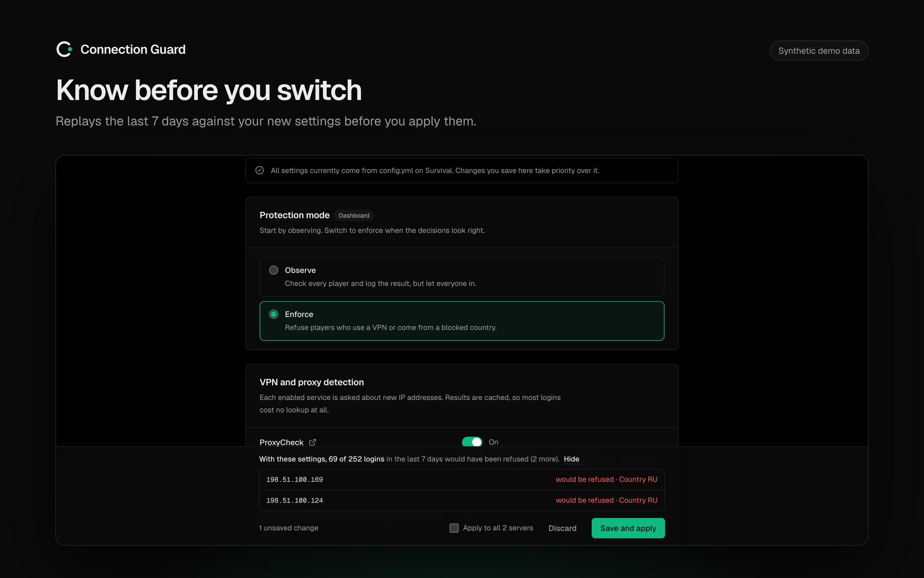The image size is (924, 578).
Task: Click the '1 unsaved change' text
Action: 289,528
